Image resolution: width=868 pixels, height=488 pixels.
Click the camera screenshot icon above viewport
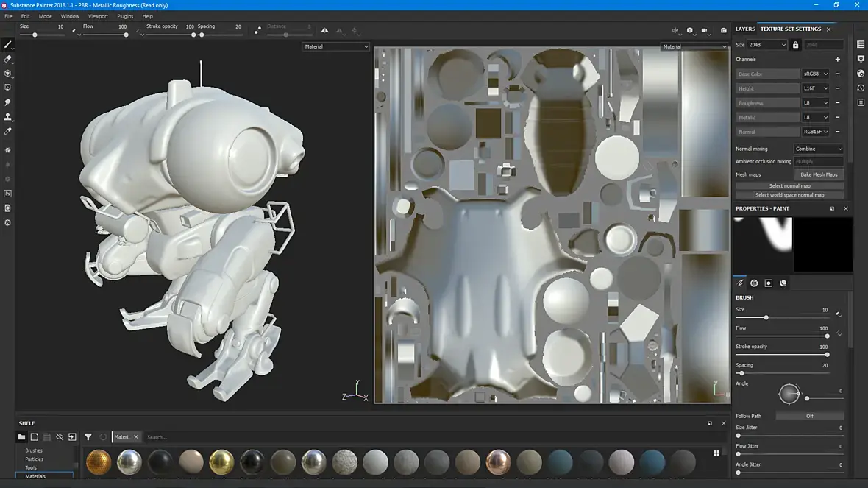(723, 31)
